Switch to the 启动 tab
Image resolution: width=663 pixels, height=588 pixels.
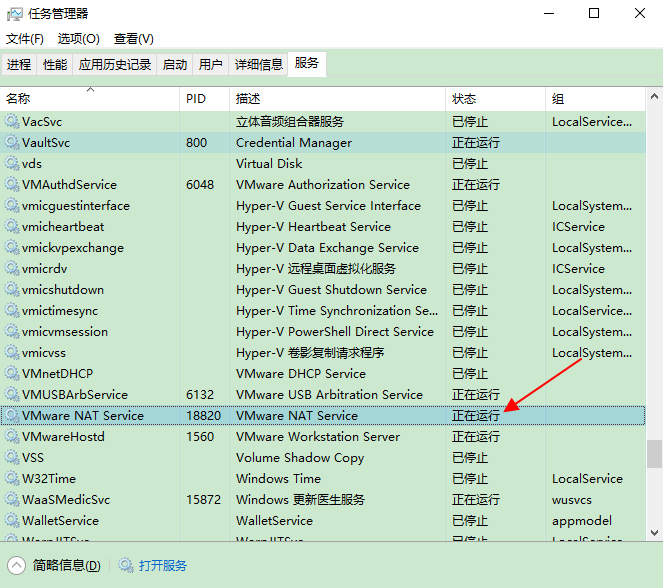coord(175,64)
